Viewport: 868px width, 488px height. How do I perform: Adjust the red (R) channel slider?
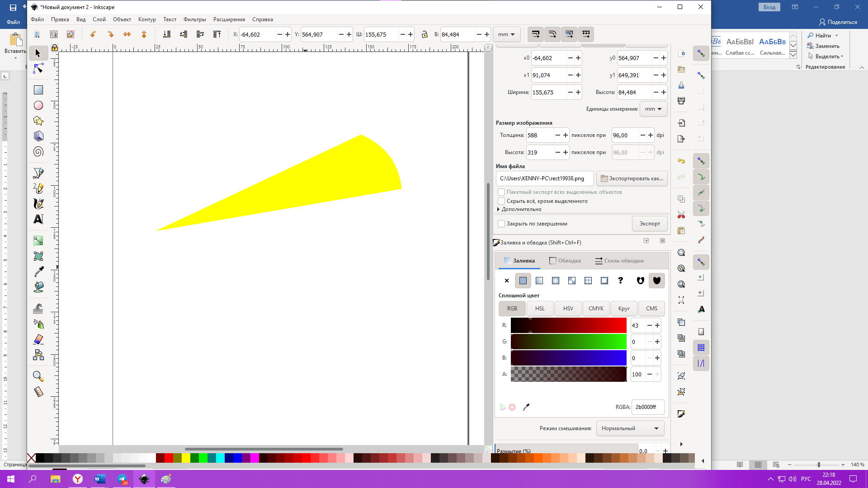coord(569,325)
